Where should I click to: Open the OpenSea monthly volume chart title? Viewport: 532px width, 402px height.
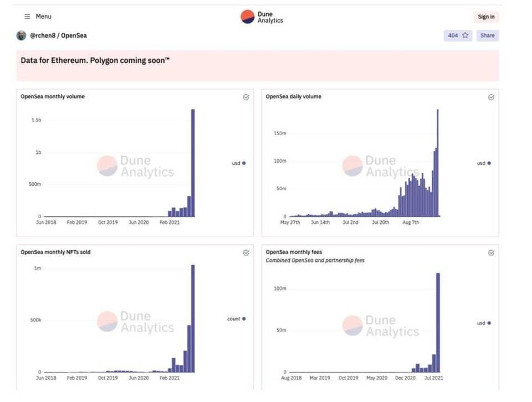[x=53, y=96]
